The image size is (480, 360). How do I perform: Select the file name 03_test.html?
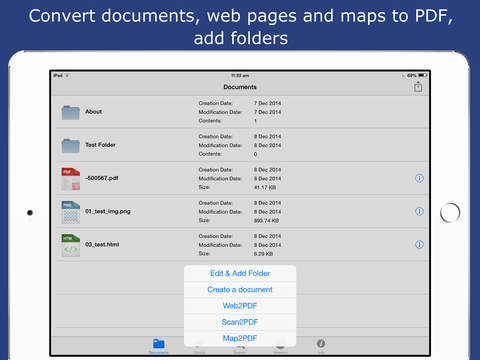click(102, 245)
